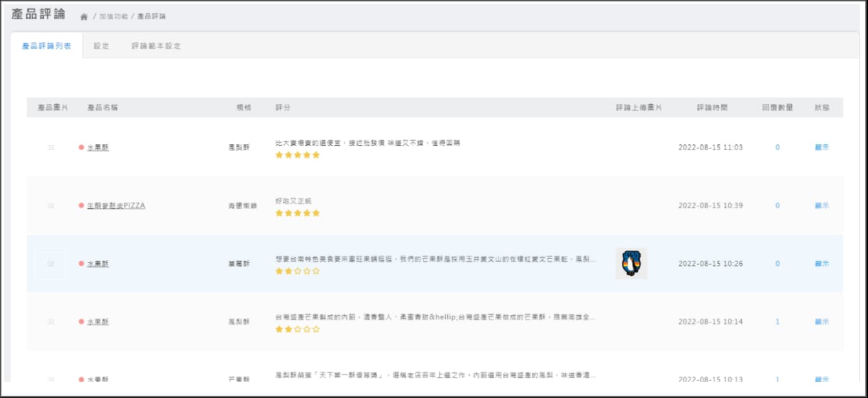Open the uploaded penguin review thumbnail
This screenshot has height=398, width=868.
[x=631, y=264]
